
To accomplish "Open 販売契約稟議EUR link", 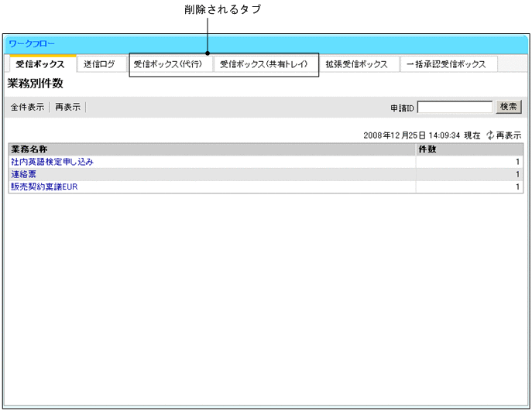I will 44,187.
